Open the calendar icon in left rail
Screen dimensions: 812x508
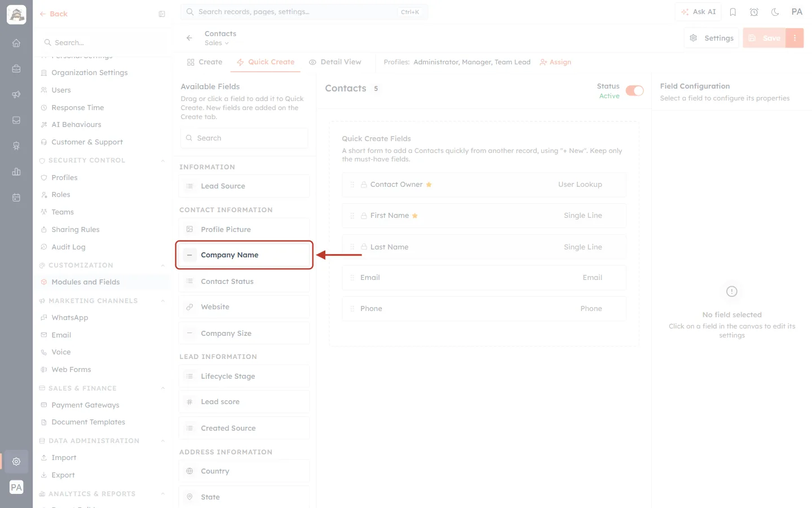click(16, 198)
